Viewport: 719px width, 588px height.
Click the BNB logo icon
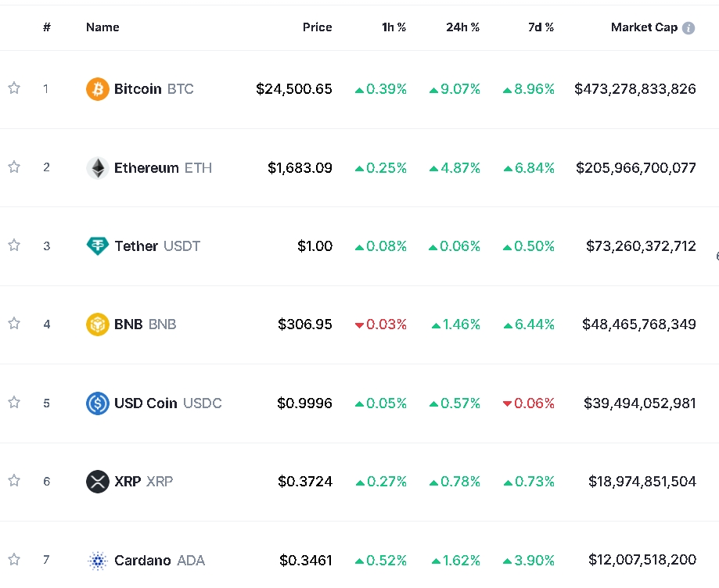98,324
